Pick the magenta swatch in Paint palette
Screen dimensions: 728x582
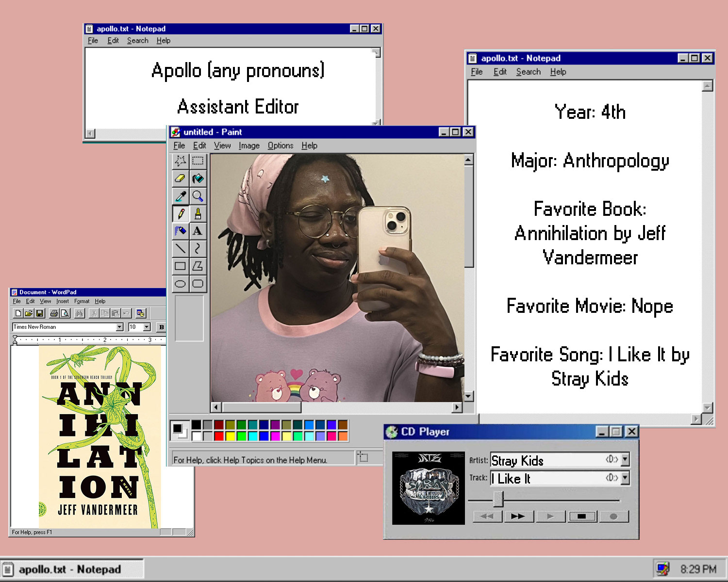tap(275, 436)
